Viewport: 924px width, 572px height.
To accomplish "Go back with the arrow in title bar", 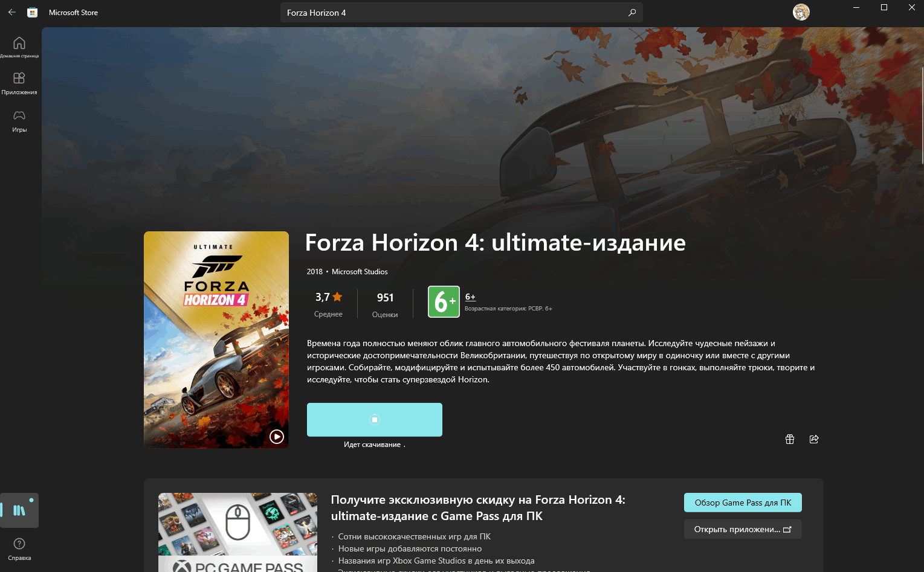I will (x=12, y=12).
